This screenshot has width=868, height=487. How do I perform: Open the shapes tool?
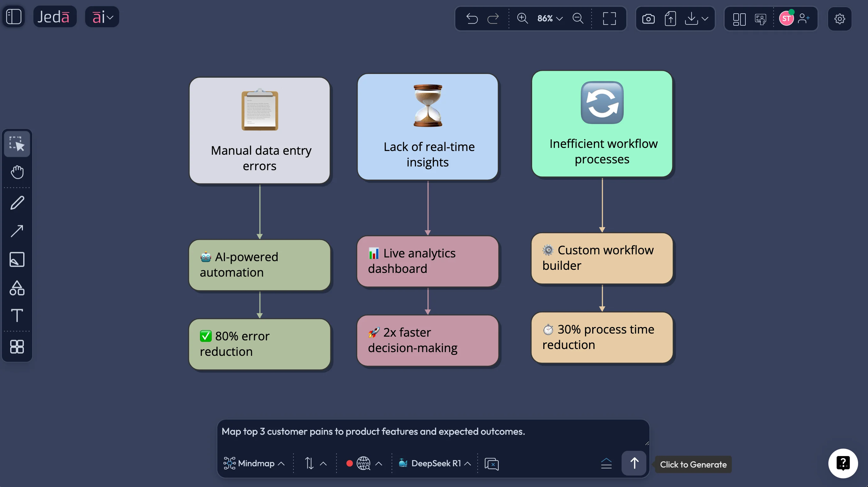17,288
